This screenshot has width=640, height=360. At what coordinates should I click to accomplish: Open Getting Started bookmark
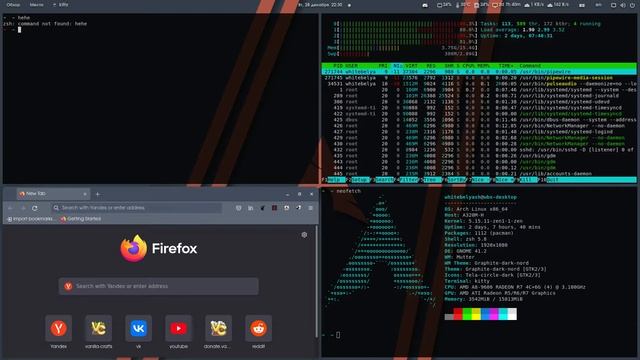(x=81, y=219)
